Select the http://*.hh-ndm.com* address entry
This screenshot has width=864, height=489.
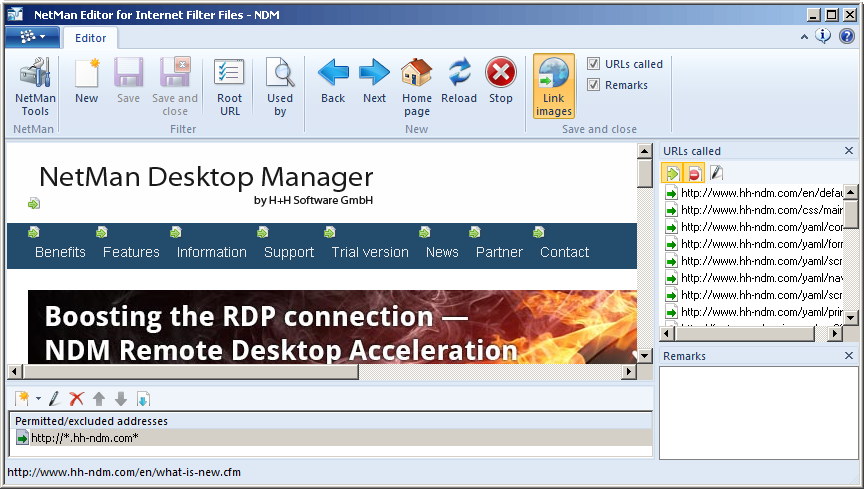pos(85,438)
